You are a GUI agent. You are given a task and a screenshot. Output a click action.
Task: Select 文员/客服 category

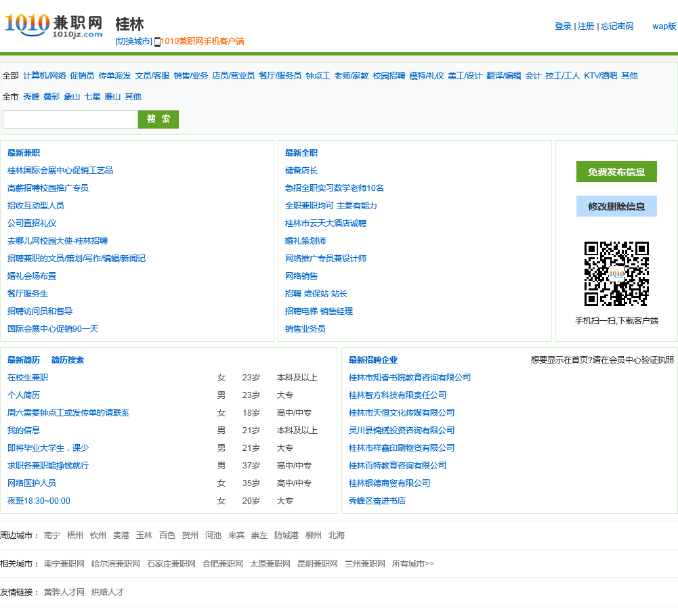tap(152, 76)
